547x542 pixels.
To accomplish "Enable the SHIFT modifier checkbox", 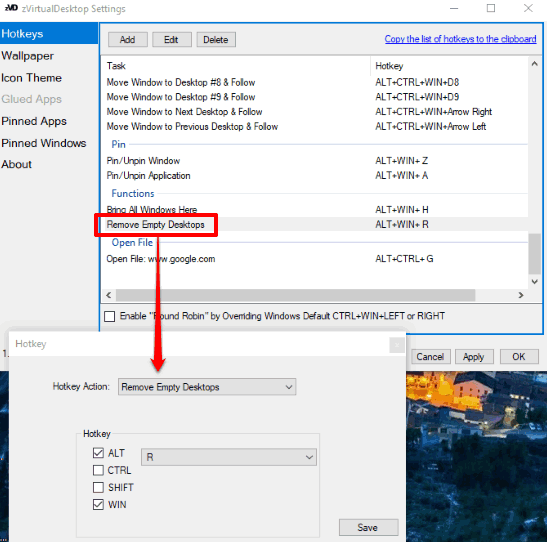I will (x=98, y=487).
